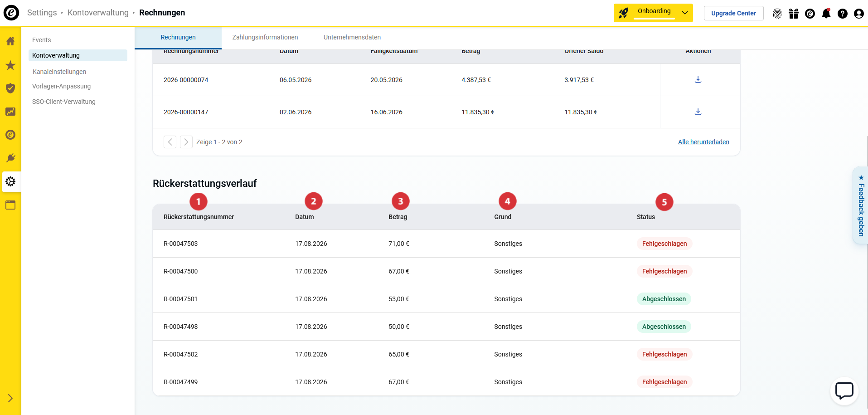The height and width of the screenshot is (415, 868).
Task: Switch to Zahlungsinformationen tab
Action: (x=265, y=37)
